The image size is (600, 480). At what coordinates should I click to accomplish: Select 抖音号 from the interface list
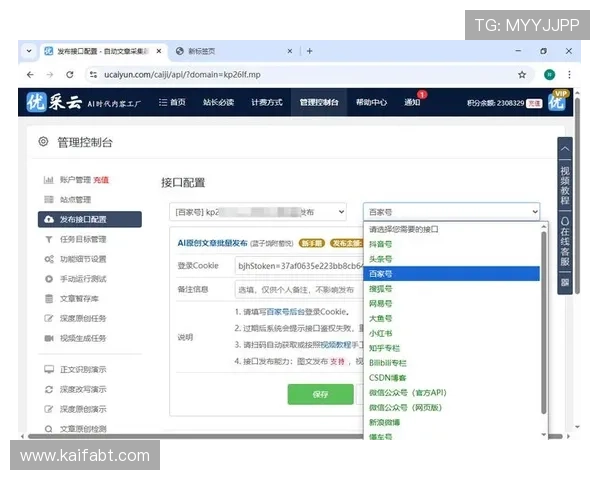pyautogui.click(x=452, y=244)
